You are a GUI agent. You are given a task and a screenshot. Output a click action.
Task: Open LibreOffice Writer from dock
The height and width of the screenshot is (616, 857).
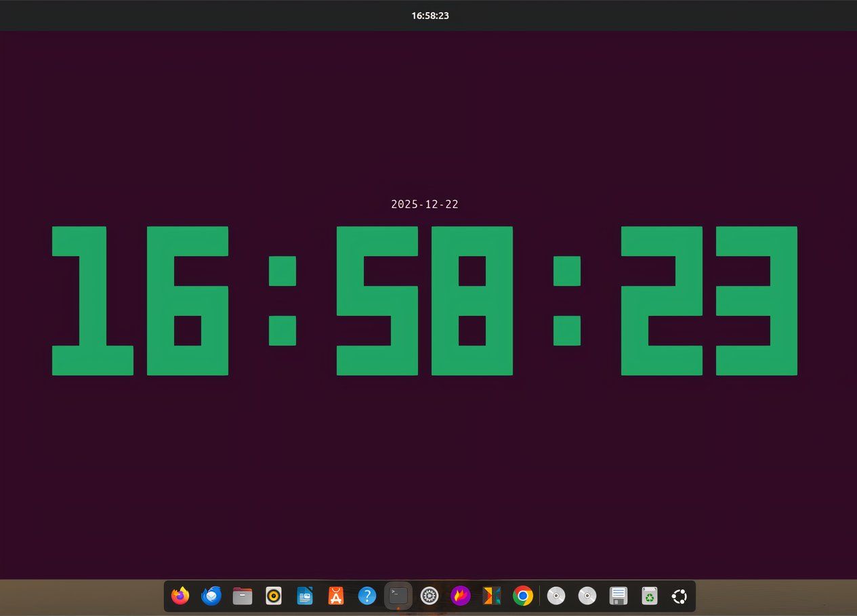coord(305,596)
